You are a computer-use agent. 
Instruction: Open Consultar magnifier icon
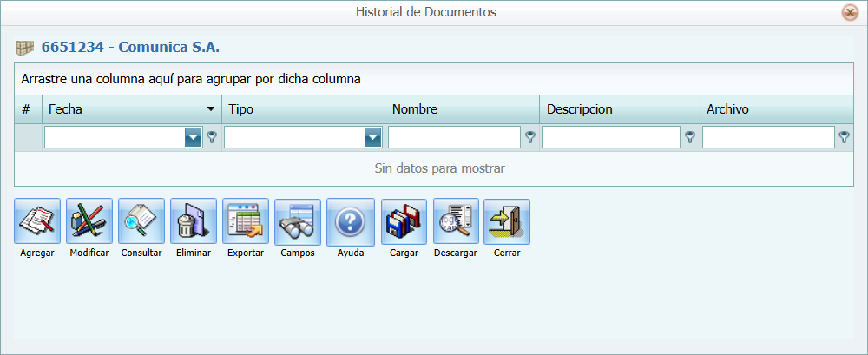pos(141,222)
